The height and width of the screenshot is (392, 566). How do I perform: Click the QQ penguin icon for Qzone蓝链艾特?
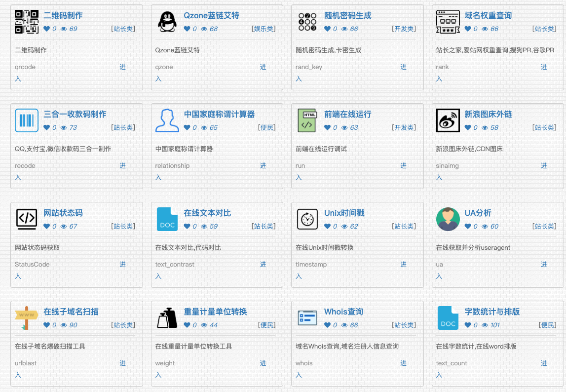pos(167,22)
